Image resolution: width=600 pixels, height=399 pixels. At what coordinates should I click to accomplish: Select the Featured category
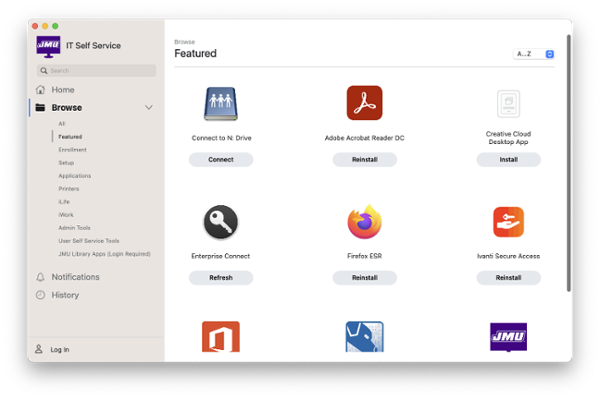coord(70,137)
